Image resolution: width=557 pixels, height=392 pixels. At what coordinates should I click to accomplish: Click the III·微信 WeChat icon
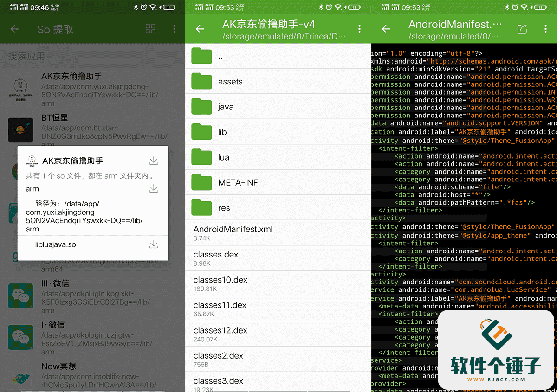point(20,296)
